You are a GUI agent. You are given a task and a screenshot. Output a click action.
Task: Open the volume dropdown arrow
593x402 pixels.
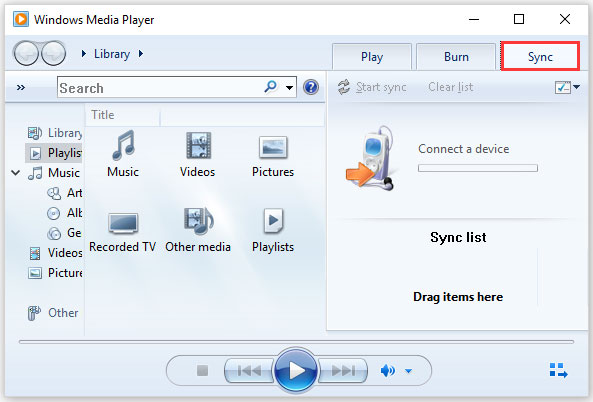408,371
